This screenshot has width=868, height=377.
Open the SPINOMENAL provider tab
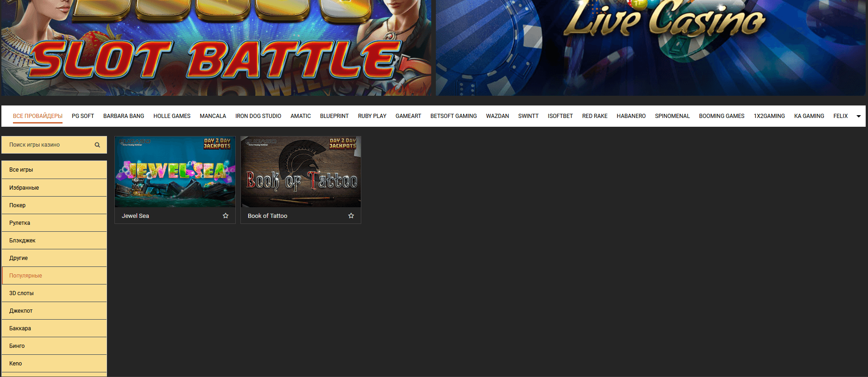pos(672,116)
